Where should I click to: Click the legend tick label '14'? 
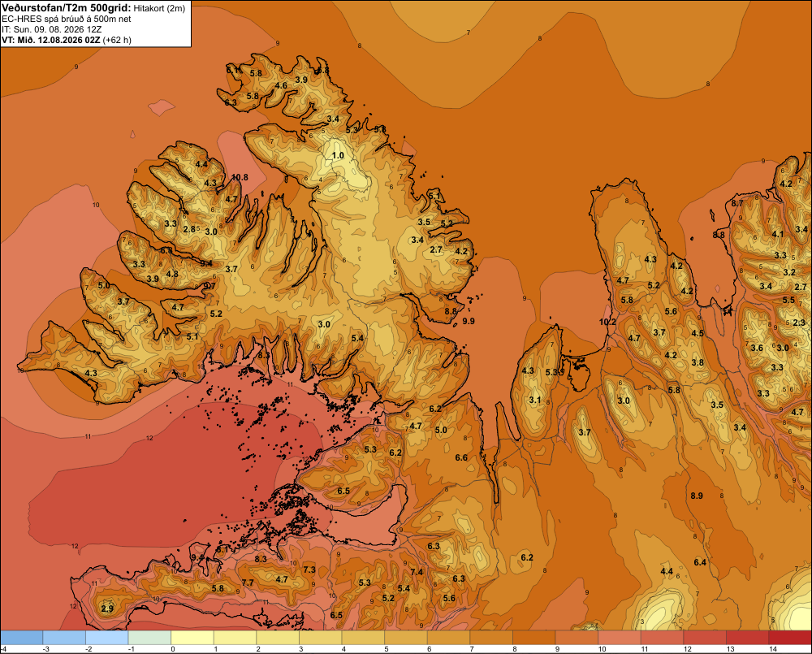coord(773,649)
